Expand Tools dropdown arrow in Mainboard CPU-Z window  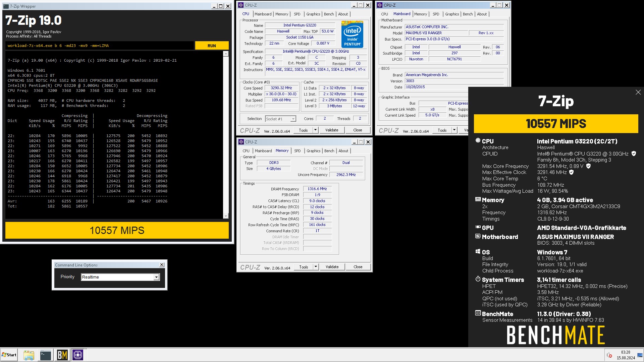click(454, 130)
